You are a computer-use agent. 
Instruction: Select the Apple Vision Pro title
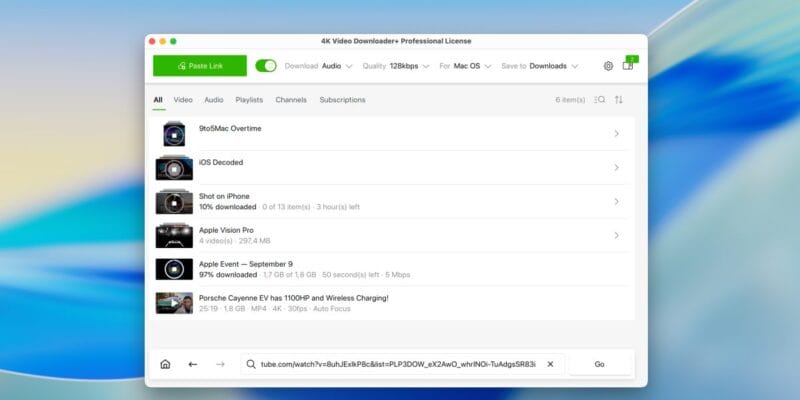click(x=226, y=230)
